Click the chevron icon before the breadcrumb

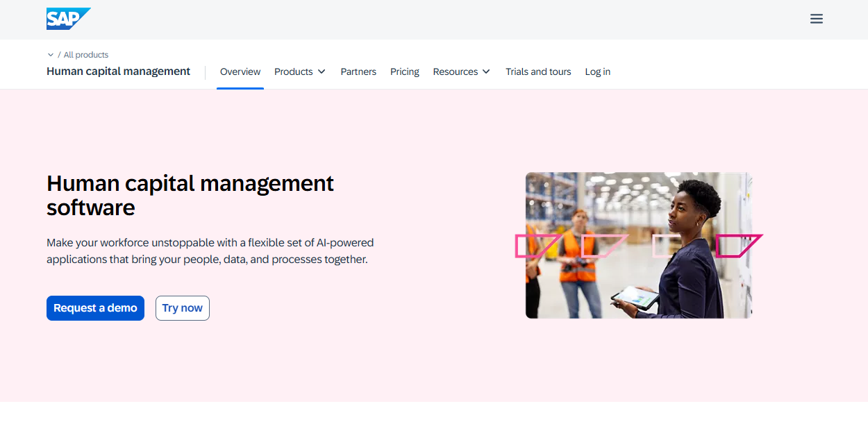click(51, 54)
